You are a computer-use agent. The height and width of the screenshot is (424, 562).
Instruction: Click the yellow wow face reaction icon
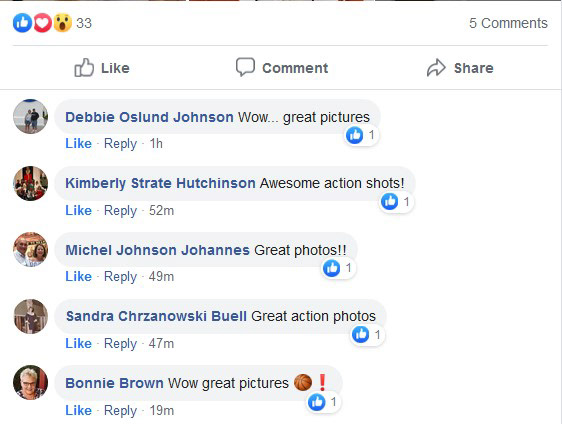62,23
